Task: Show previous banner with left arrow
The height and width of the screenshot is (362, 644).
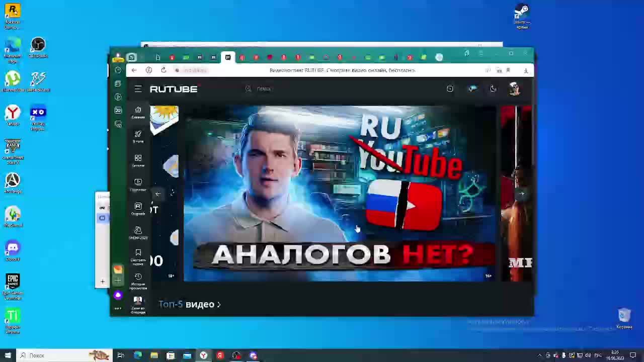Action: pyautogui.click(x=158, y=194)
